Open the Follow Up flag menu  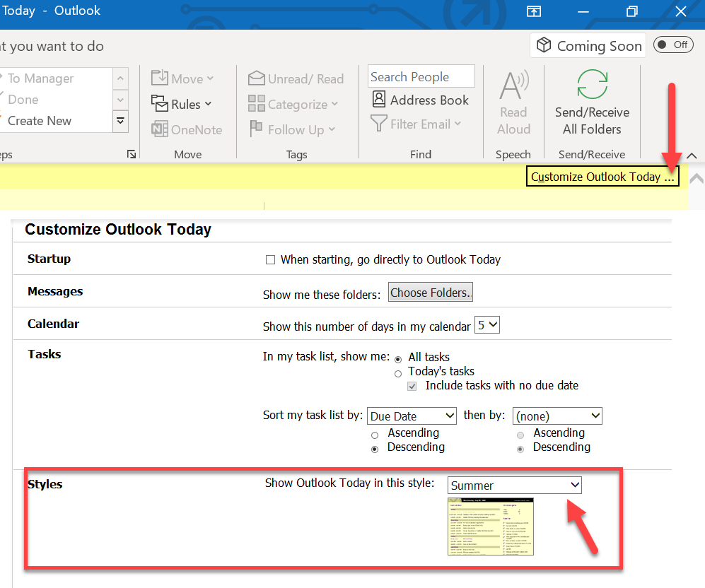click(292, 130)
